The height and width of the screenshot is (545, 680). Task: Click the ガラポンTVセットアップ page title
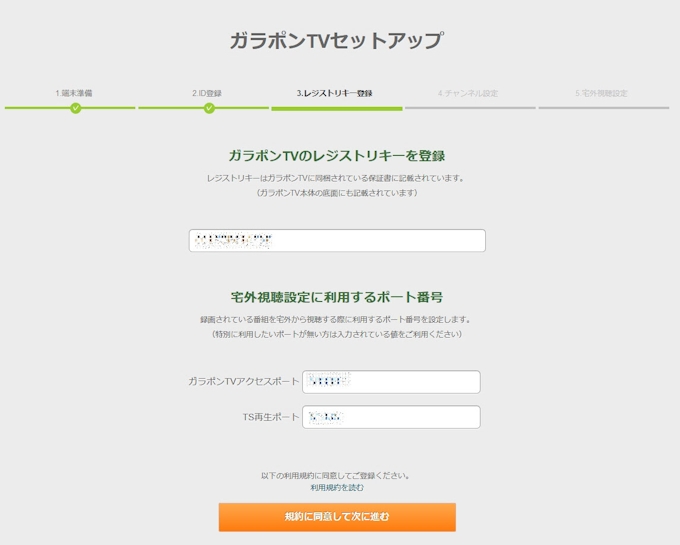[336, 41]
